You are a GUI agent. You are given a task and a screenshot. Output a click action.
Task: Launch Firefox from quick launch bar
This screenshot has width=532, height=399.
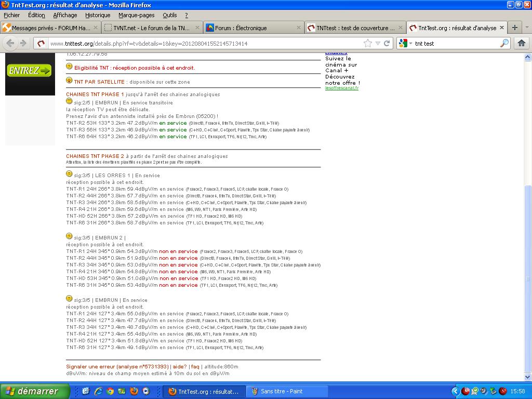[134, 391]
